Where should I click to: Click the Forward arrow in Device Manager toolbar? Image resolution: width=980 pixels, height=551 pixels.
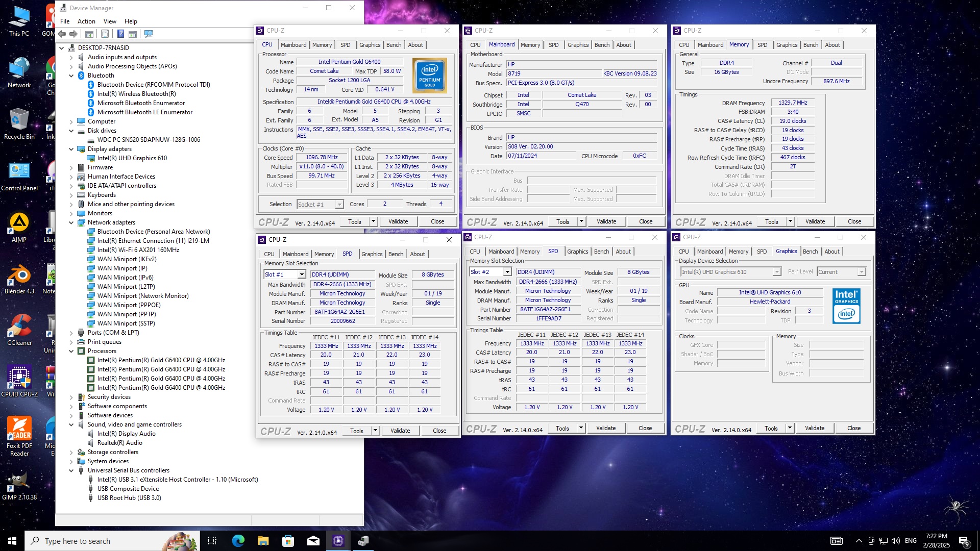click(x=73, y=34)
